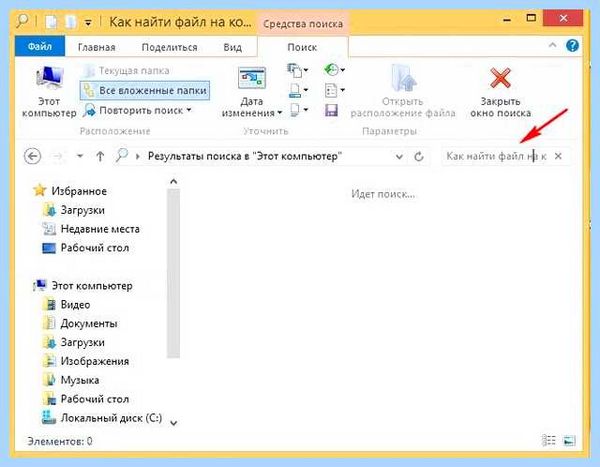600x467 pixels.
Task: Switch to the Поделиться tab
Action: click(170, 47)
